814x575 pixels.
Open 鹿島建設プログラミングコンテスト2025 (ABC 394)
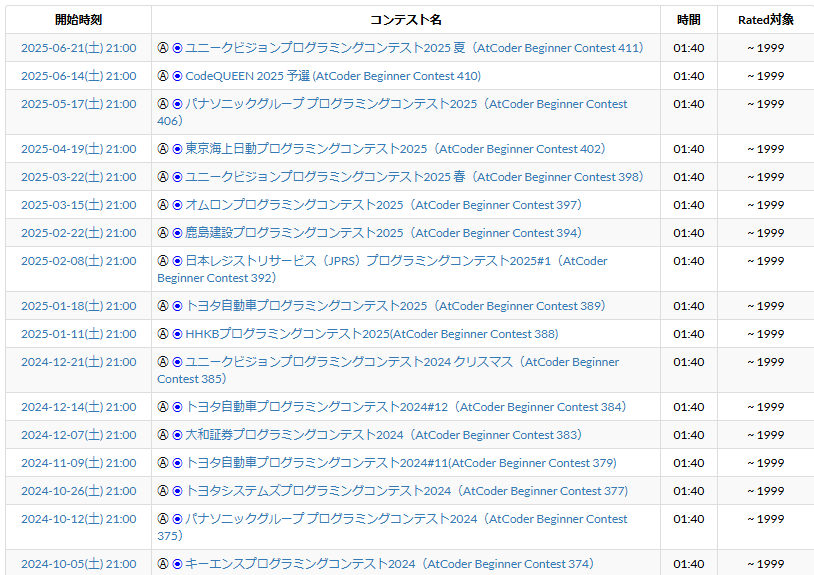click(384, 233)
